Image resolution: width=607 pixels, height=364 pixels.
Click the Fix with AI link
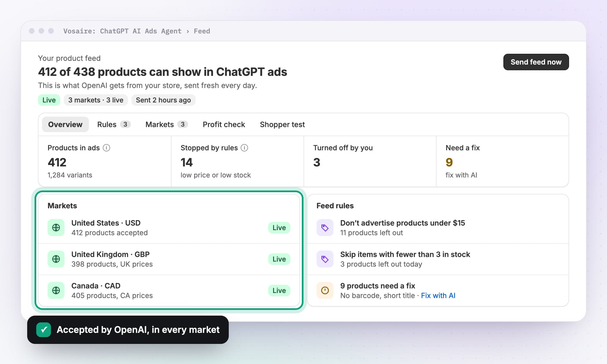point(438,296)
